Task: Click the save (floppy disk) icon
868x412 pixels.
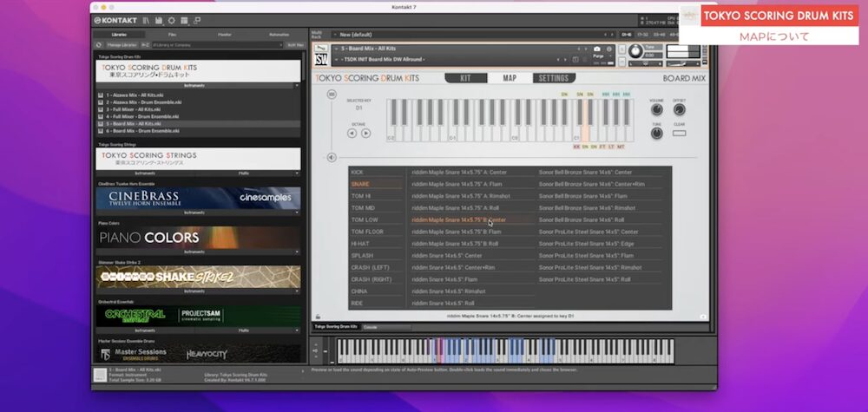Action: tap(159, 21)
